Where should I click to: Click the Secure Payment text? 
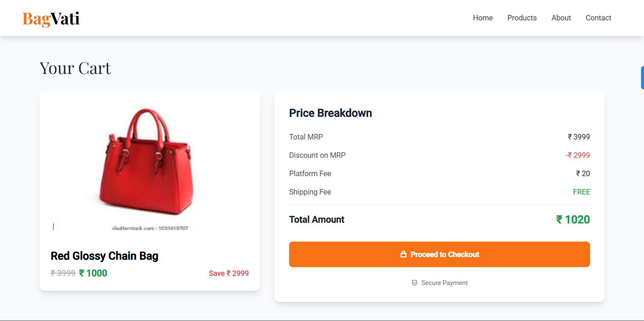coord(444,283)
